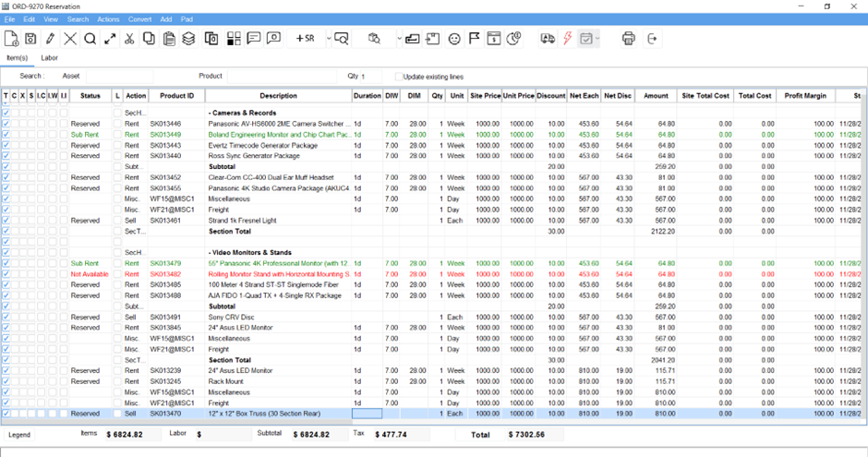Untick T checkbox for Cameras & Records row

click(6, 113)
